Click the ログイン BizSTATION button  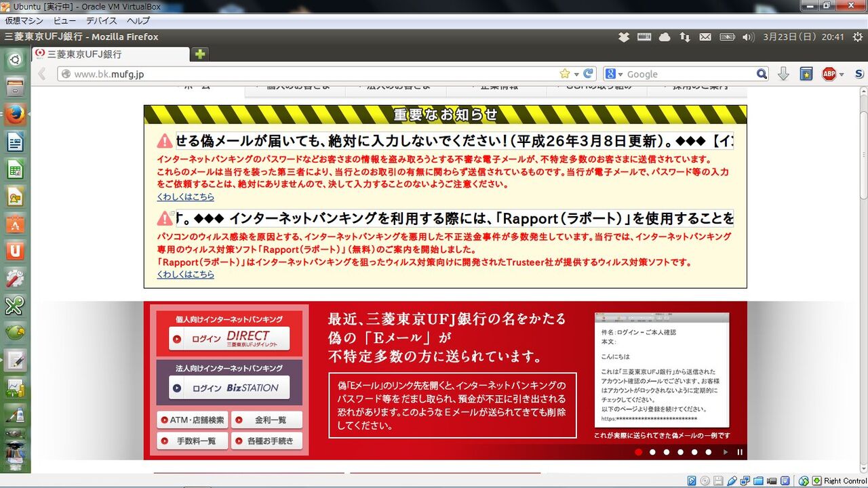click(x=229, y=388)
